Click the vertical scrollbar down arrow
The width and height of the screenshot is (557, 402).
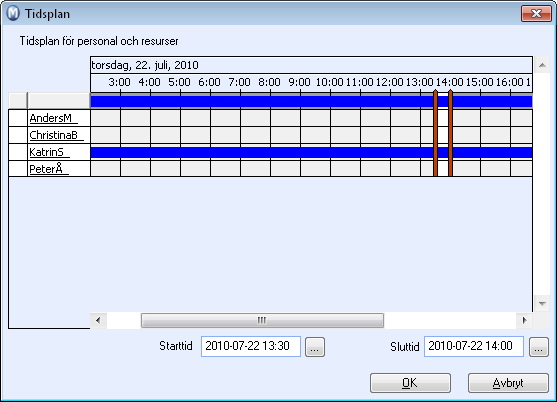pyautogui.click(x=542, y=304)
